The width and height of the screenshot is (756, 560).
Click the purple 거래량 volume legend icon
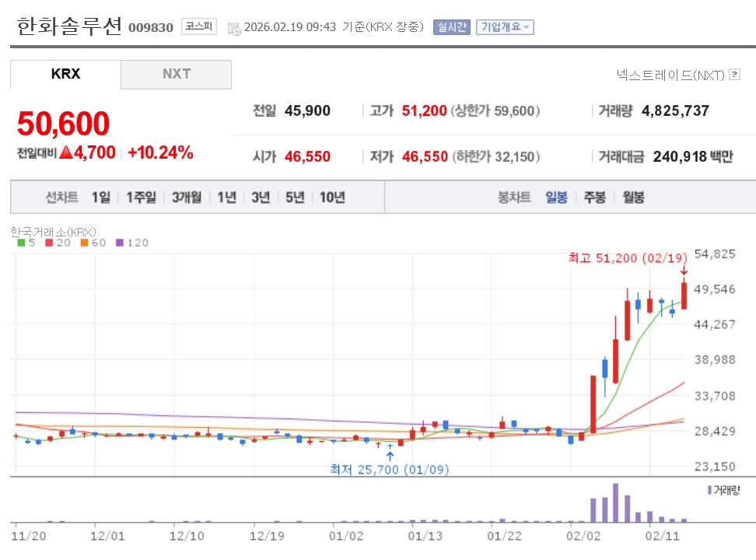(709, 490)
